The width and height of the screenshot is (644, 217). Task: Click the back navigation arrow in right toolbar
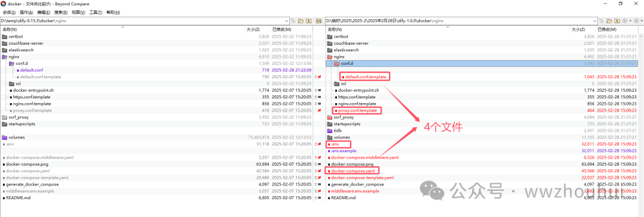[x=625, y=20]
